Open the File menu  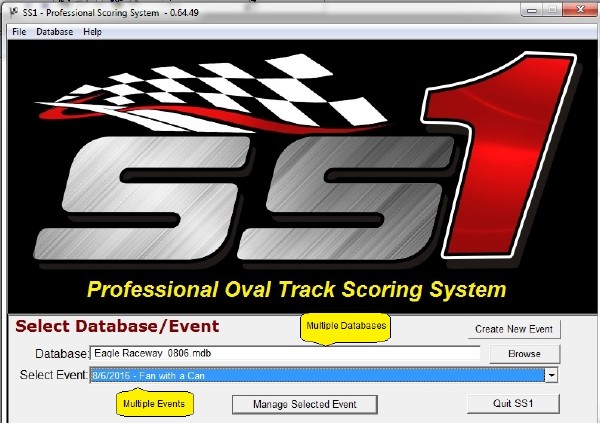(17, 32)
